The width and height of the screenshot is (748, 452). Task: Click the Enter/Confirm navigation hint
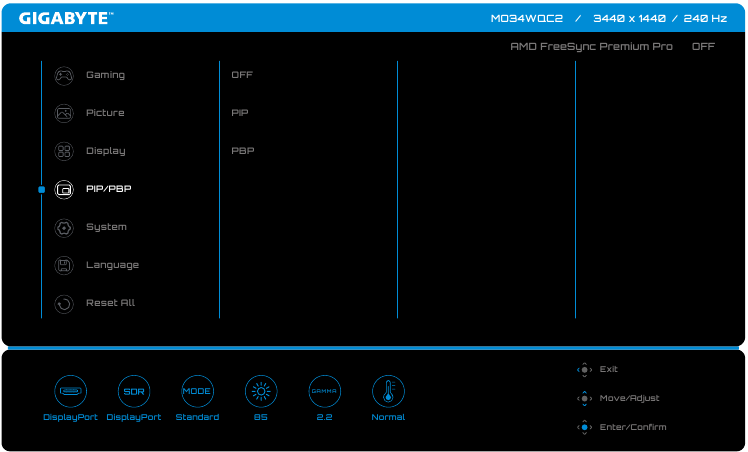pos(632,427)
